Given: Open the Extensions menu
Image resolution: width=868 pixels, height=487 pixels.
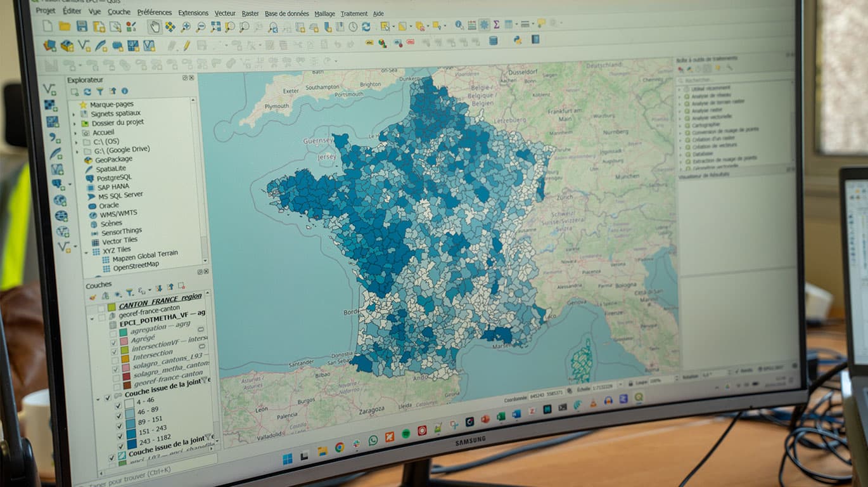Looking at the screenshot, I should (x=193, y=13).
